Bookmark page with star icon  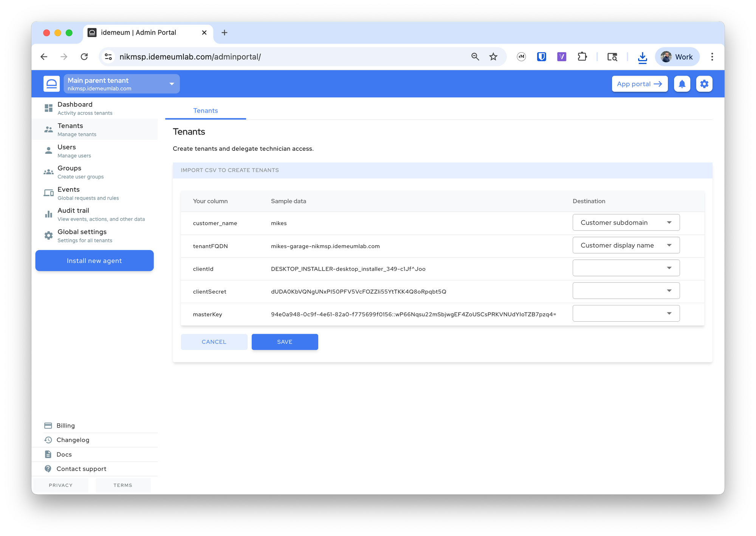click(493, 57)
